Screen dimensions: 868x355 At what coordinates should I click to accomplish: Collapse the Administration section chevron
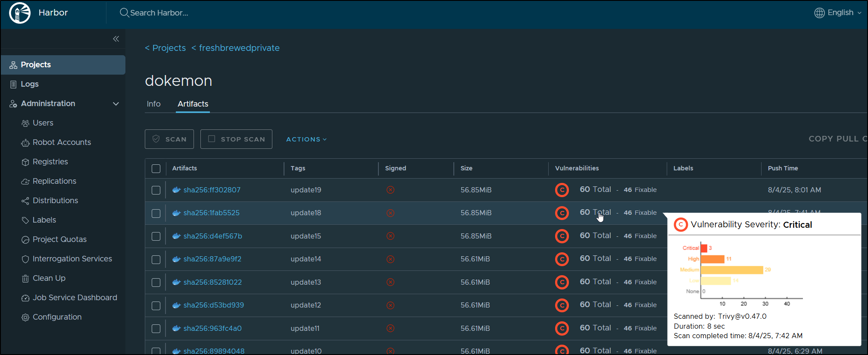pyautogui.click(x=116, y=104)
